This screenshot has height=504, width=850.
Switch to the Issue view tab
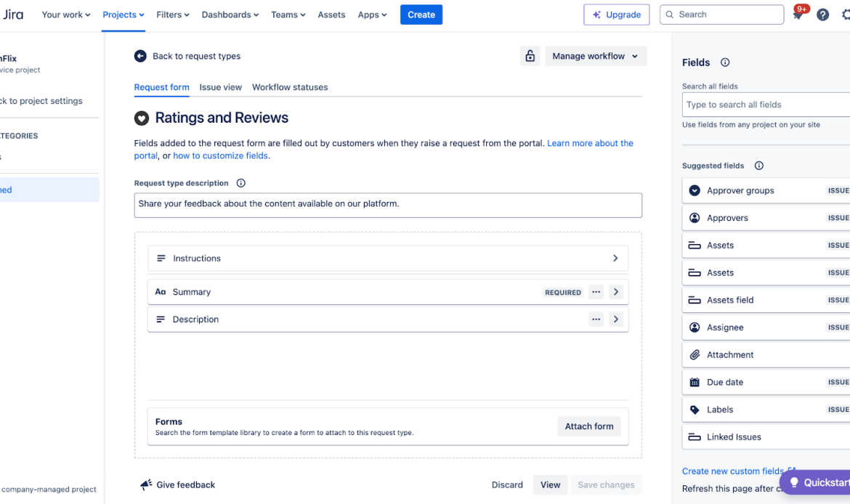220,87
